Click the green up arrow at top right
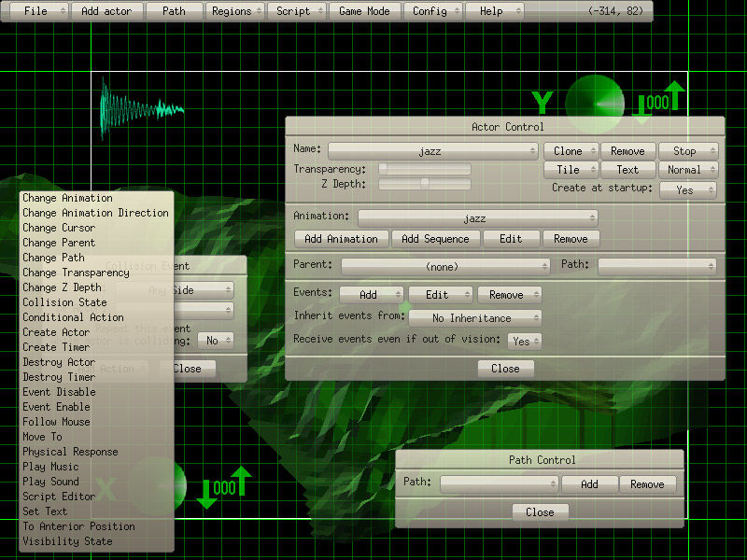The height and width of the screenshot is (560, 747). coord(676,97)
